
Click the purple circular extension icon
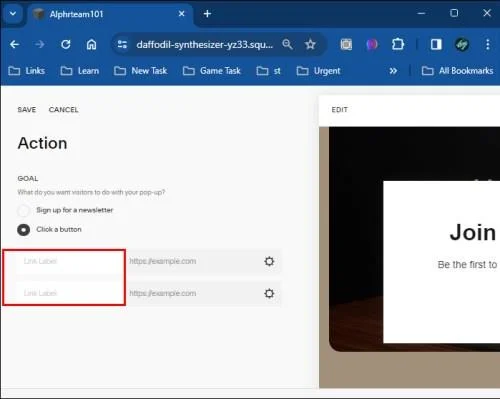pyautogui.click(x=372, y=44)
